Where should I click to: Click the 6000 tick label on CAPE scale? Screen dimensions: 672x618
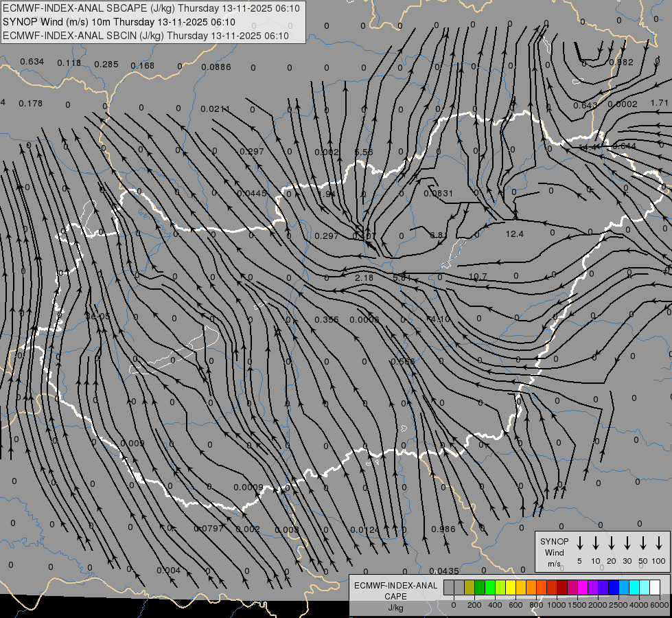(659, 605)
